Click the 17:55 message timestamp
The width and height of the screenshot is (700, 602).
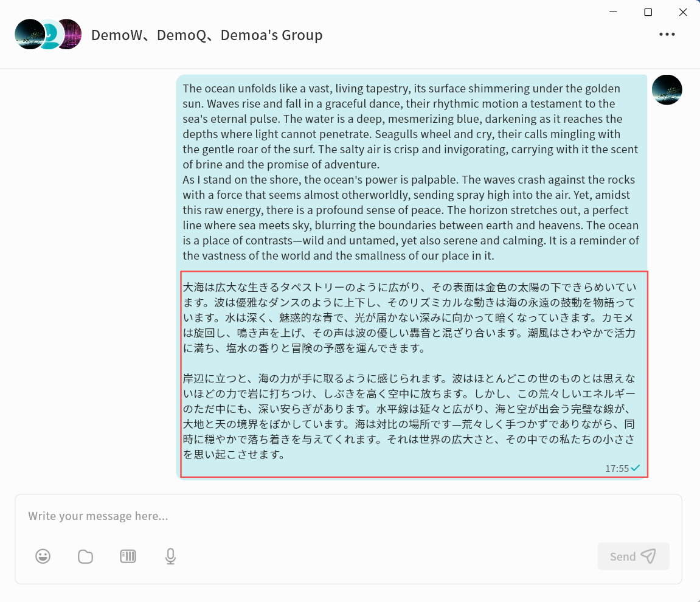pos(616,468)
